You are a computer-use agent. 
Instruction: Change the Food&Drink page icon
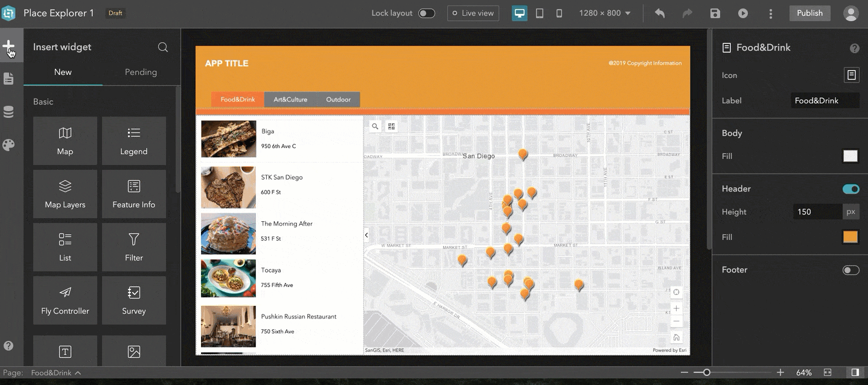851,75
